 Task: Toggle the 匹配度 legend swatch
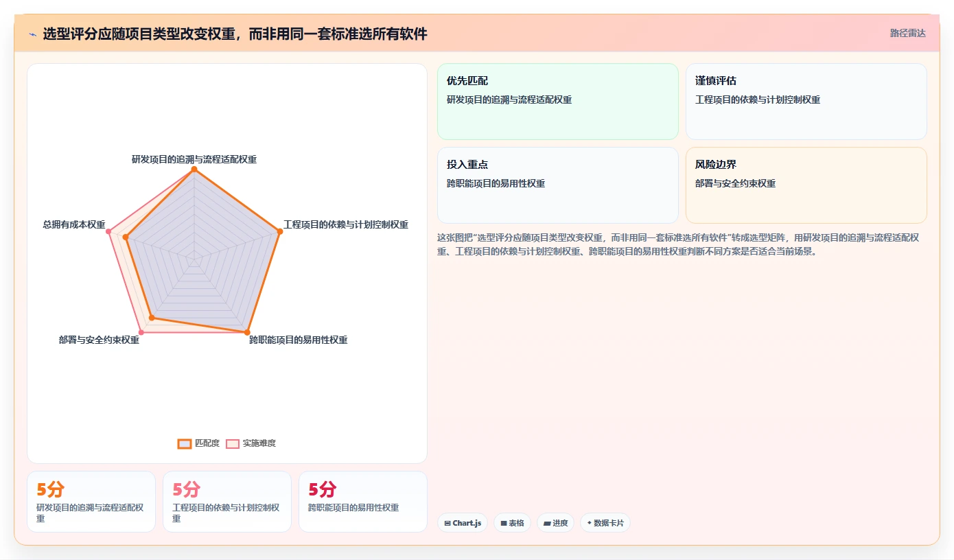(185, 443)
